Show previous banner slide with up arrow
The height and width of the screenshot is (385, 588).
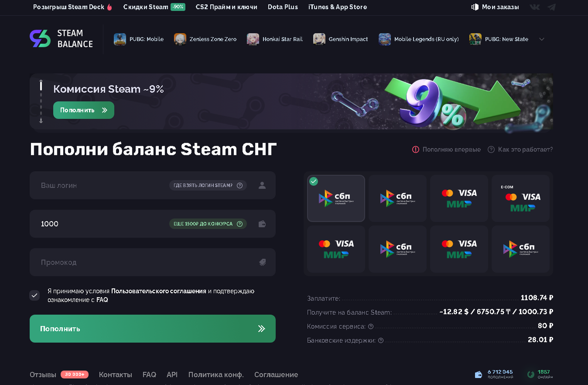pos(41,81)
